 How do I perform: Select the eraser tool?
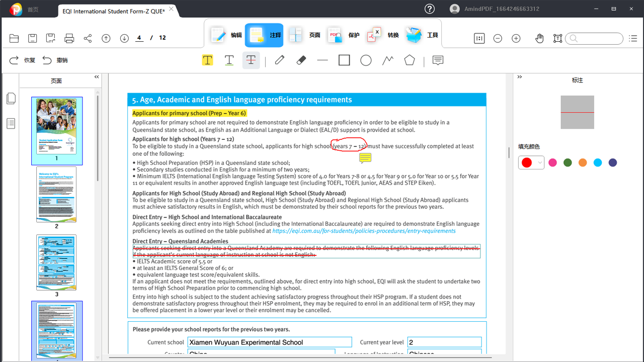coord(301,60)
